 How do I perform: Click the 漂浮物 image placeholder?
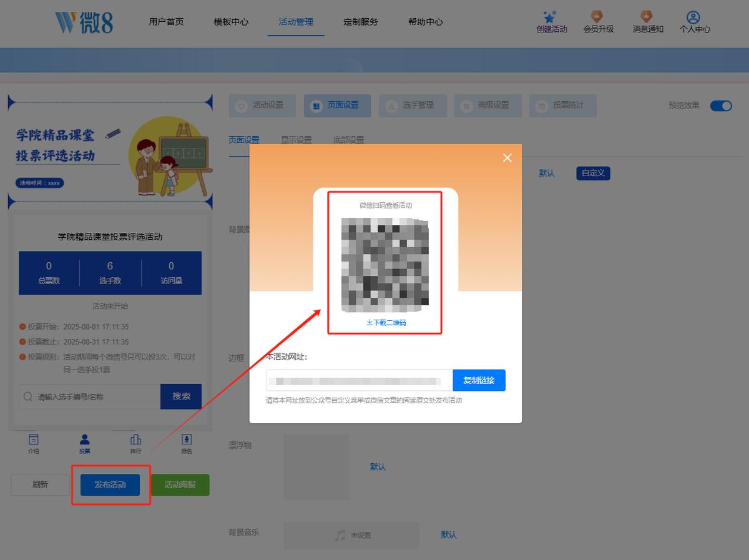316,467
